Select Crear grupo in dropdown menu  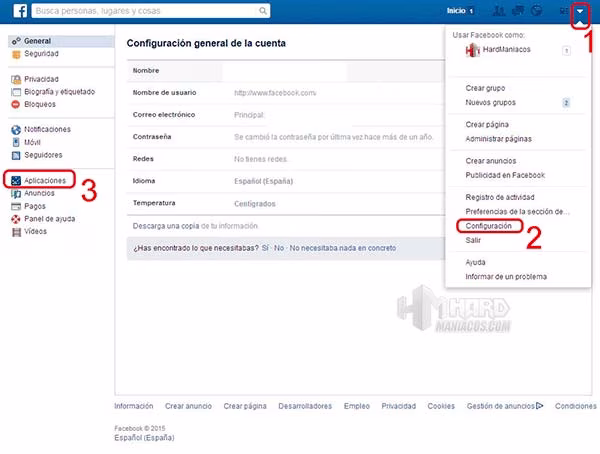coord(485,88)
